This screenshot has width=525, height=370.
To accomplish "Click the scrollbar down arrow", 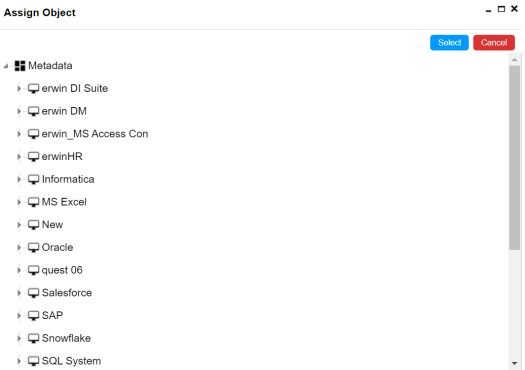I will [515, 363].
